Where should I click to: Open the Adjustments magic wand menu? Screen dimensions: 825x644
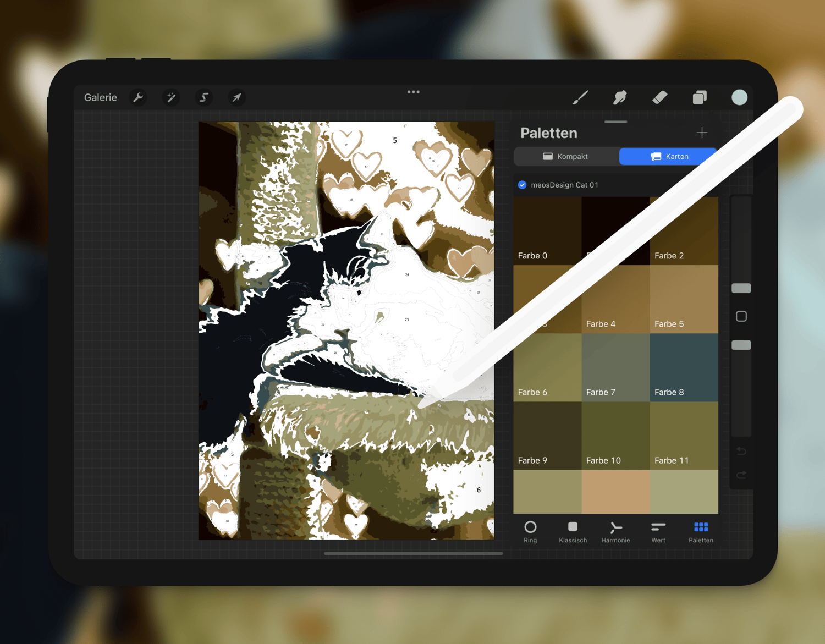point(171,97)
